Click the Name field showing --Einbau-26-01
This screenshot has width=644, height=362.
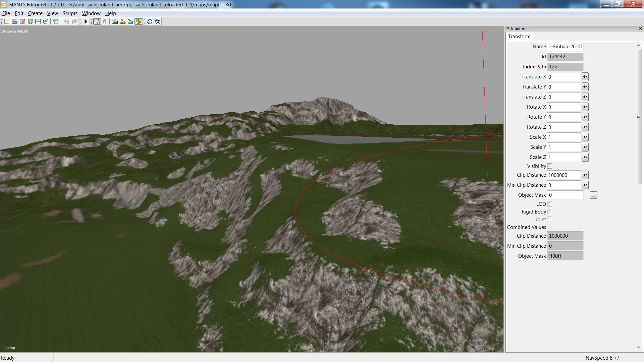(x=565, y=47)
